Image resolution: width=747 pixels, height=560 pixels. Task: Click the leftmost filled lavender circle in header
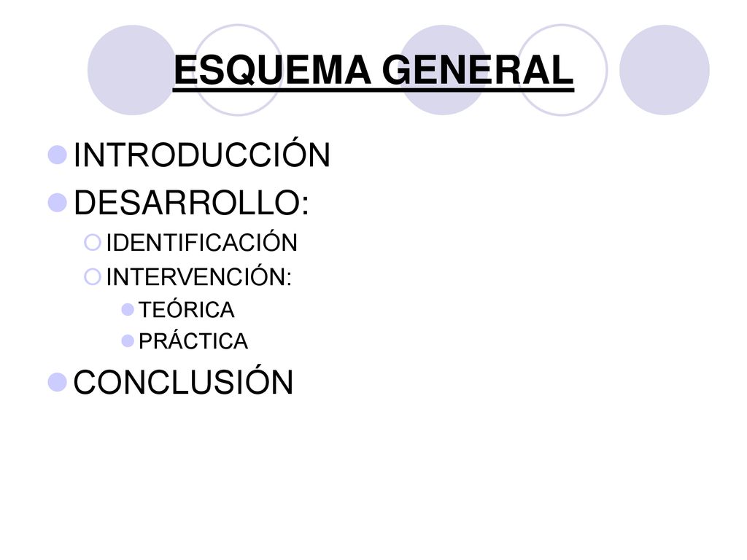click(133, 70)
